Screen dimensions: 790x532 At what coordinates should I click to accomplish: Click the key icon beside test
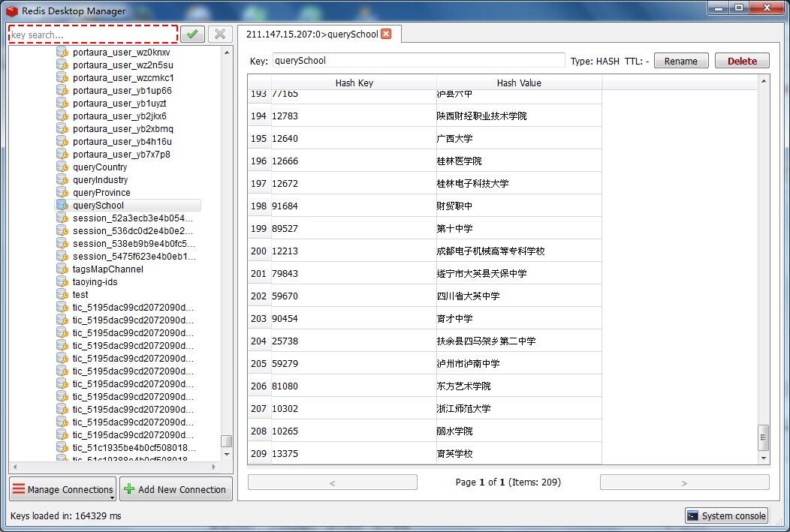[62, 294]
